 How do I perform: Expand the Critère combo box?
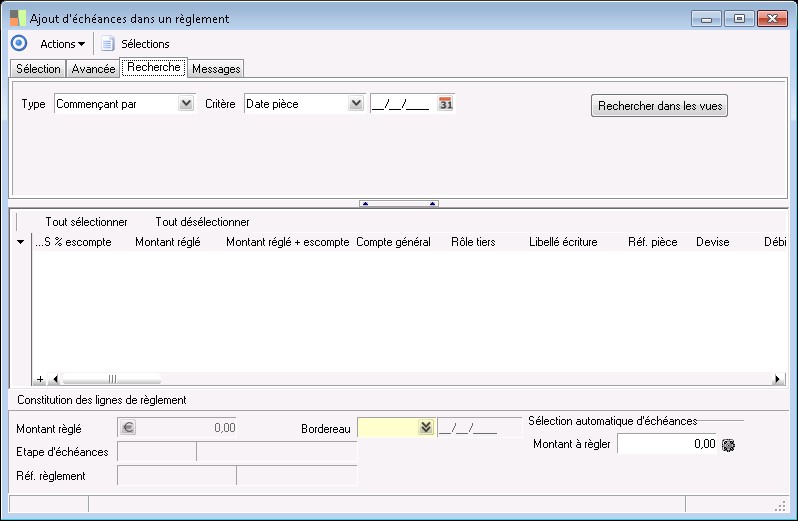(x=355, y=103)
